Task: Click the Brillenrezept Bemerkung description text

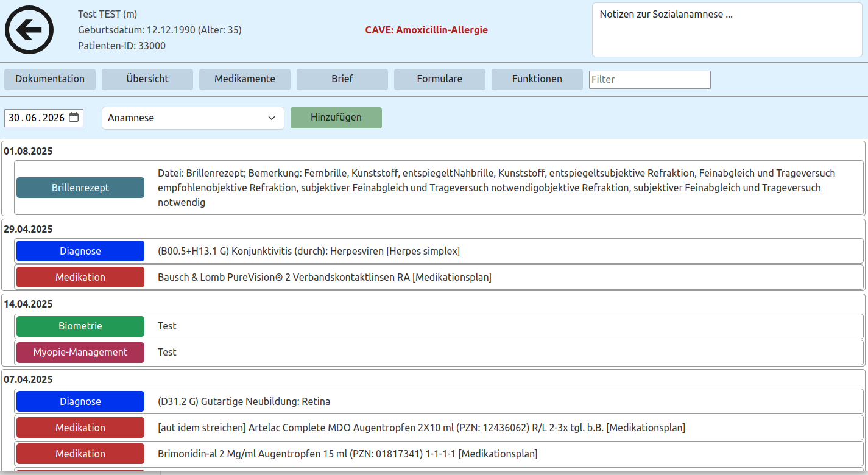Action: (x=496, y=188)
